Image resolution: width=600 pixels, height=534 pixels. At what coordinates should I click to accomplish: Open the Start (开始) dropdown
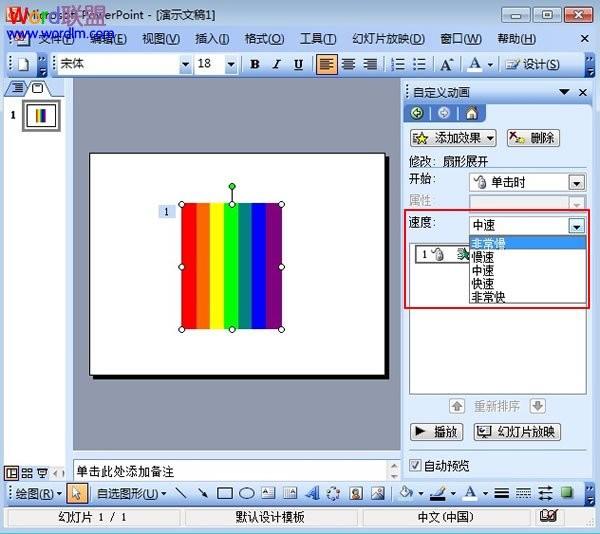point(576,183)
